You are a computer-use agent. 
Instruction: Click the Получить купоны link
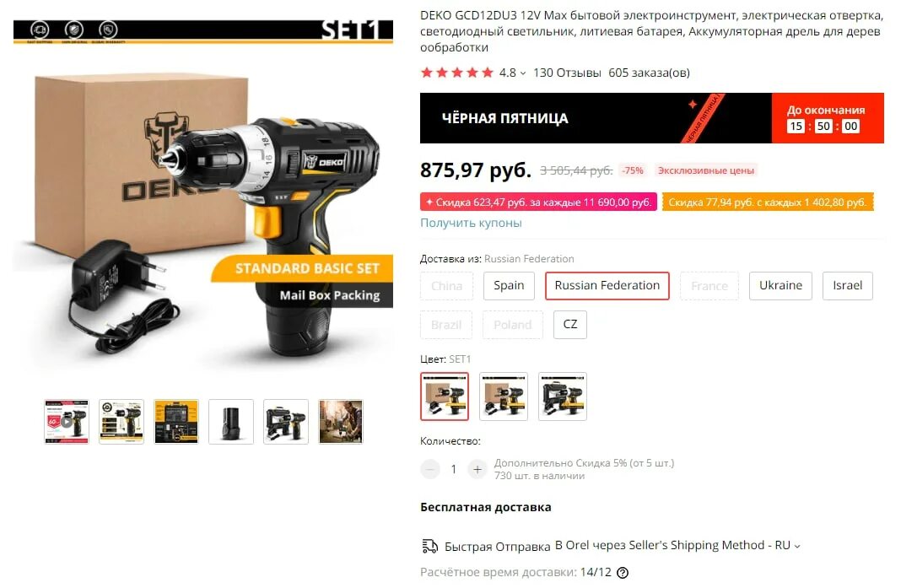tap(471, 223)
